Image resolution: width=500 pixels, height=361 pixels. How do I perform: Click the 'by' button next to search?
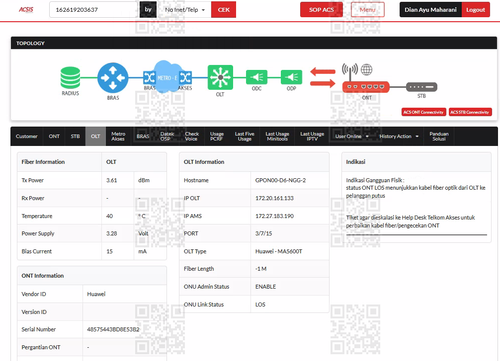pos(148,10)
